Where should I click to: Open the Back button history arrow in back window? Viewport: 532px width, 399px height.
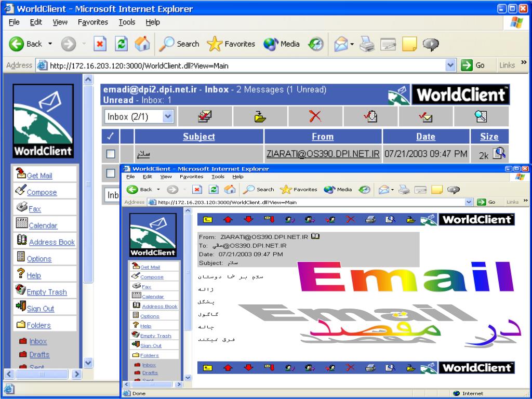click(x=50, y=44)
